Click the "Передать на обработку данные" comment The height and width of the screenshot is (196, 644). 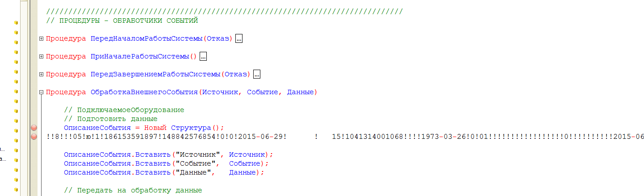coord(133,190)
